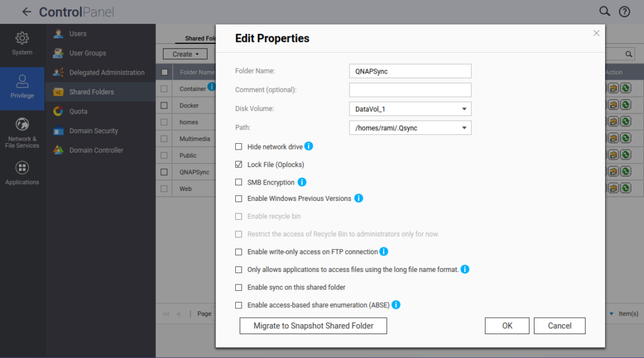Open the help question mark icon

click(x=624, y=11)
